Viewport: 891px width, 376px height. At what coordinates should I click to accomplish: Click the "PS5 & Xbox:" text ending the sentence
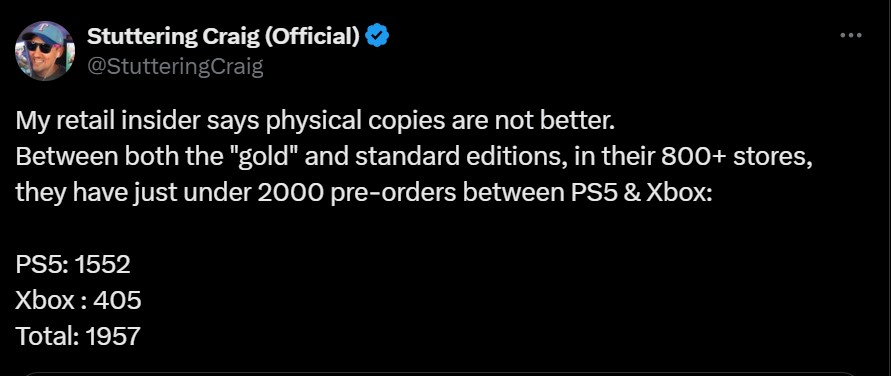641,193
